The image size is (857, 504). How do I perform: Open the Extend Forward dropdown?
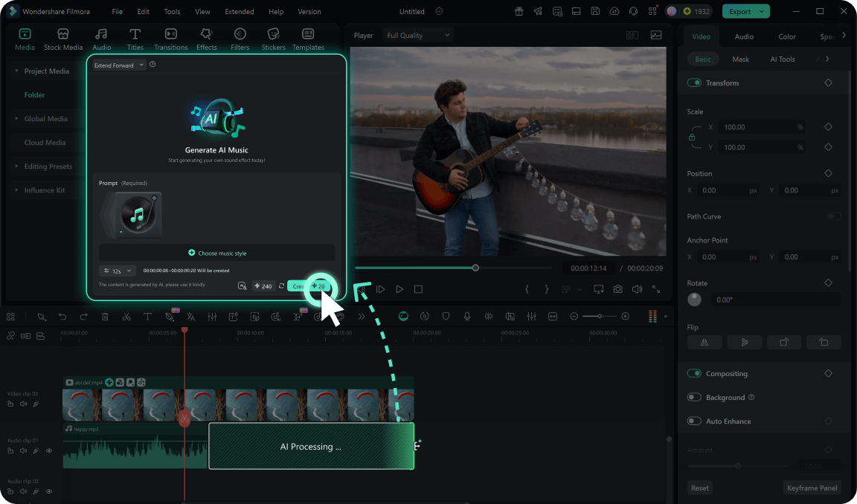click(x=118, y=65)
